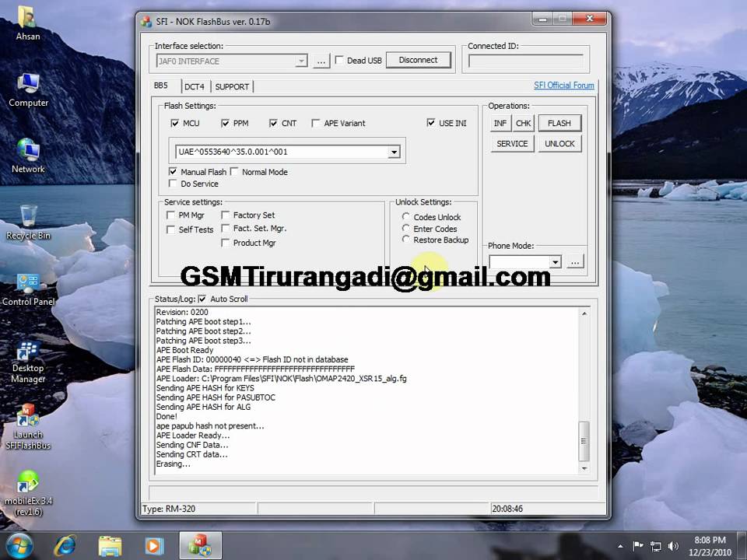Click the SERVICE operation button

coord(512,143)
